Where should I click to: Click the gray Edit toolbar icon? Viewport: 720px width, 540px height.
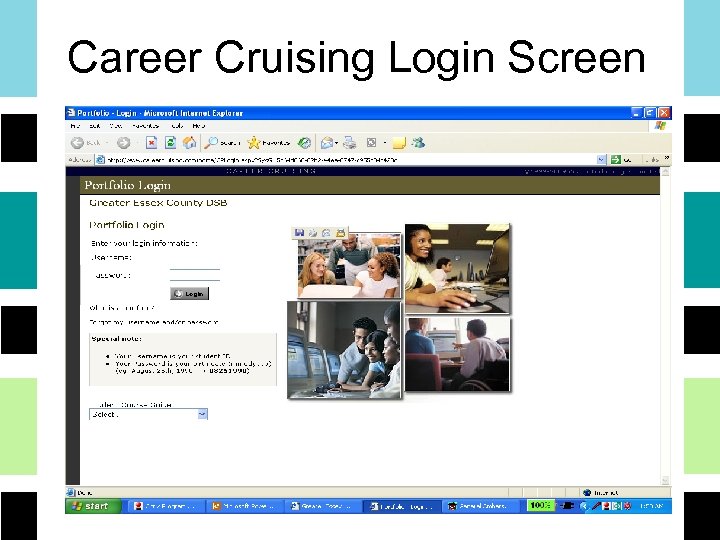point(371,143)
